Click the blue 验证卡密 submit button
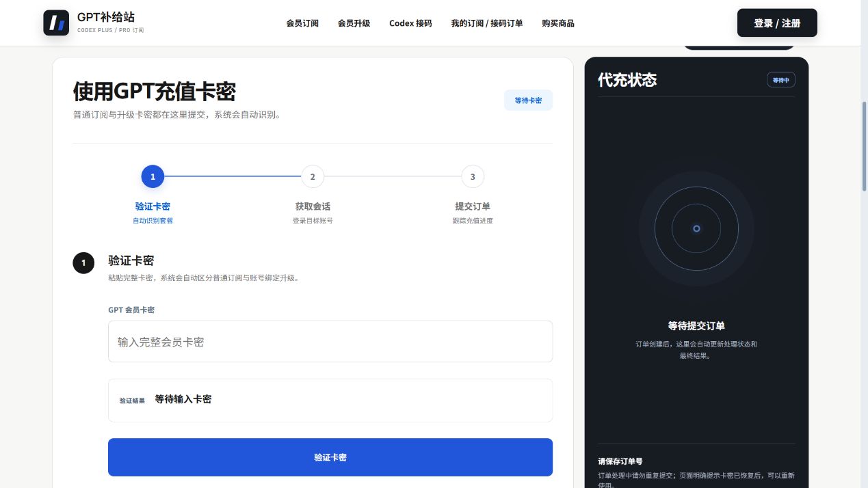The width and height of the screenshot is (868, 488). (x=330, y=457)
